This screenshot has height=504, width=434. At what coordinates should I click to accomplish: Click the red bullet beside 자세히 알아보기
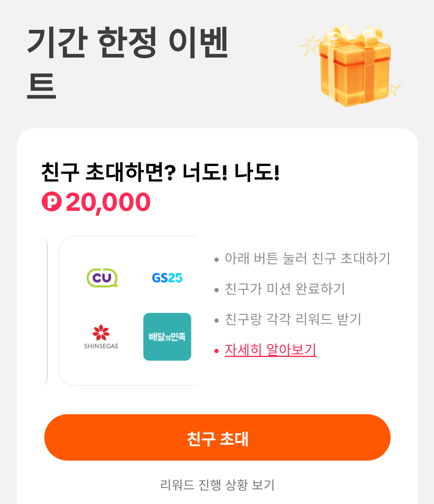[216, 351]
